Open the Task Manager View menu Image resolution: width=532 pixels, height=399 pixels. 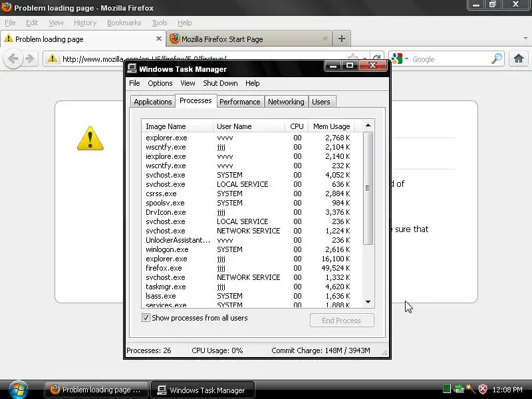tap(188, 83)
